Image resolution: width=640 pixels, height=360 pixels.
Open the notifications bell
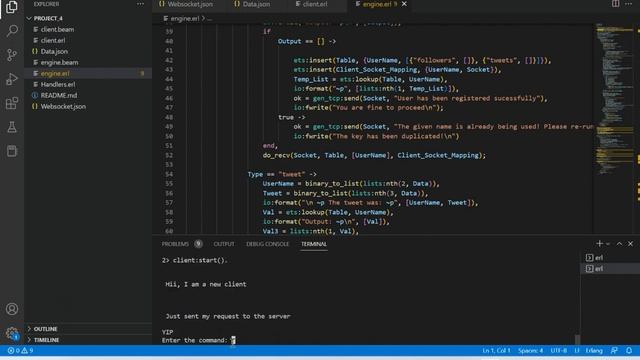point(629,351)
